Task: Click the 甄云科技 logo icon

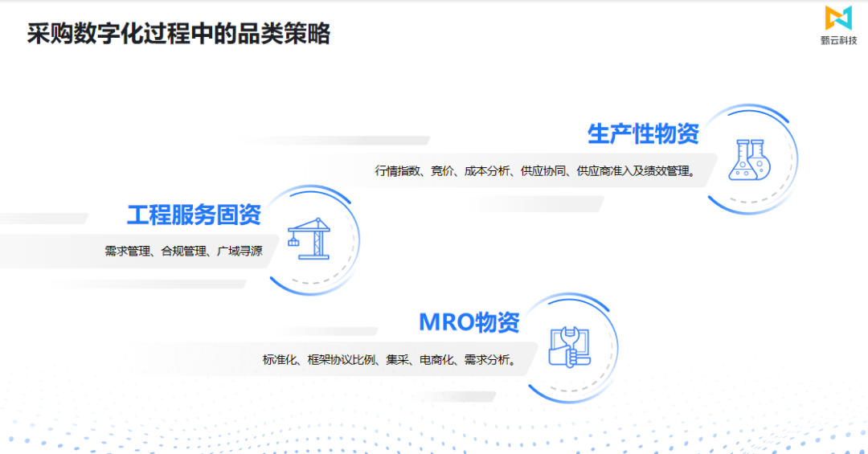Action: [x=838, y=18]
